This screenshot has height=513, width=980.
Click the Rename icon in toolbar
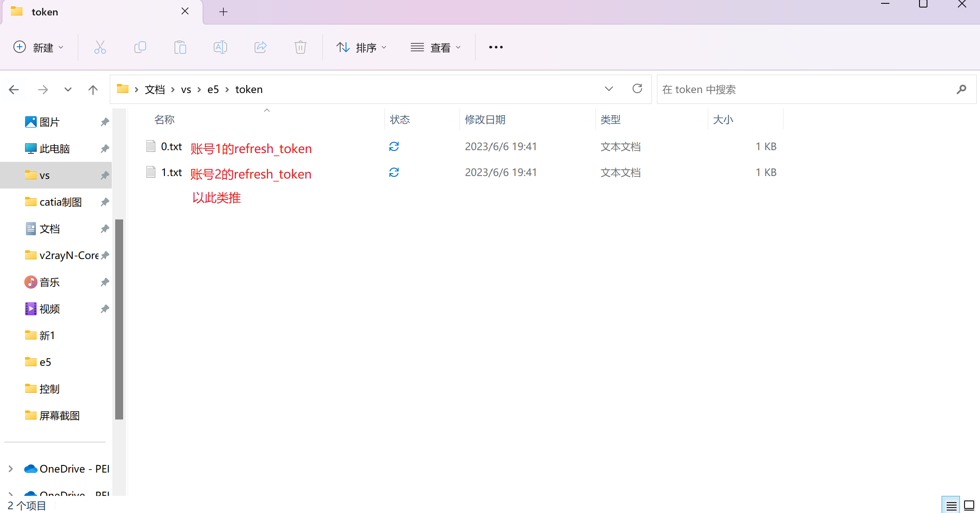[220, 47]
